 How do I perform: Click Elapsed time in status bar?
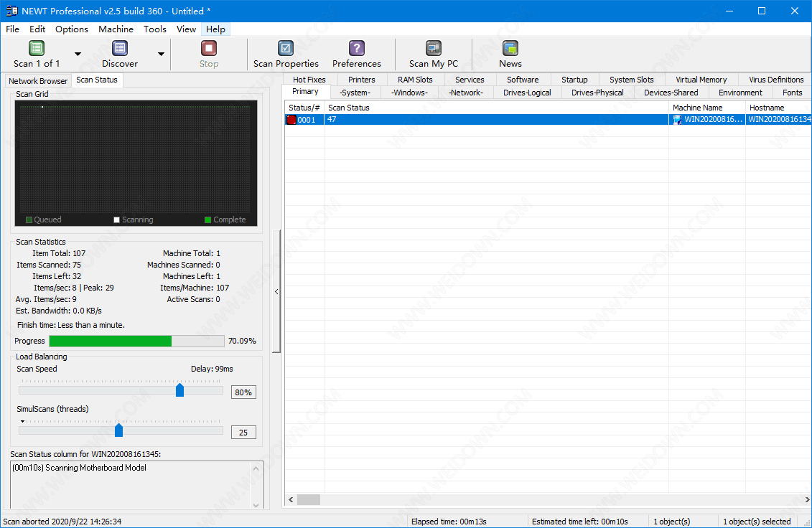tap(449, 522)
